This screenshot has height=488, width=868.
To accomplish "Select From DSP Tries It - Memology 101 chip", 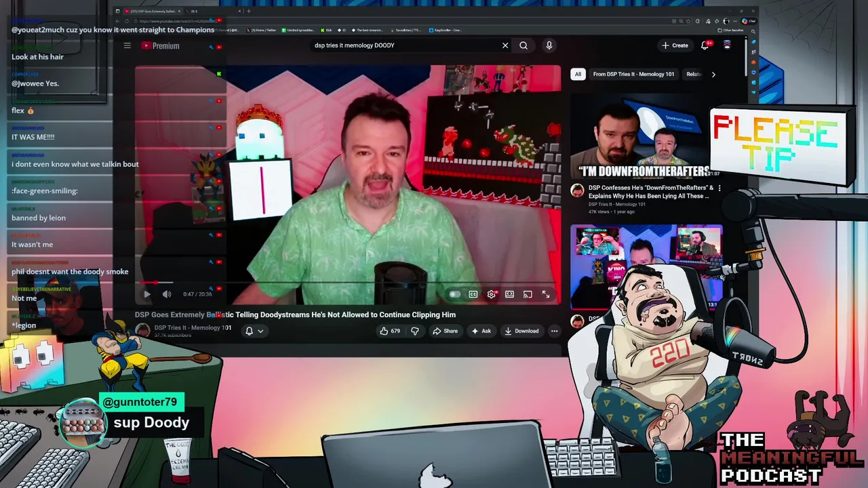I will pos(633,74).
